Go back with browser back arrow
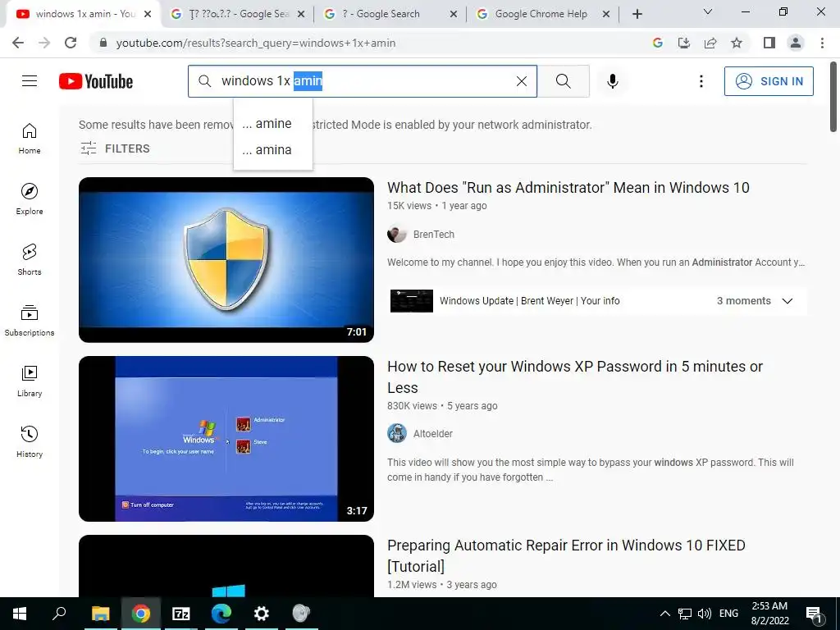The width and height of the screenshot is (840, 630). pos(18,43)
